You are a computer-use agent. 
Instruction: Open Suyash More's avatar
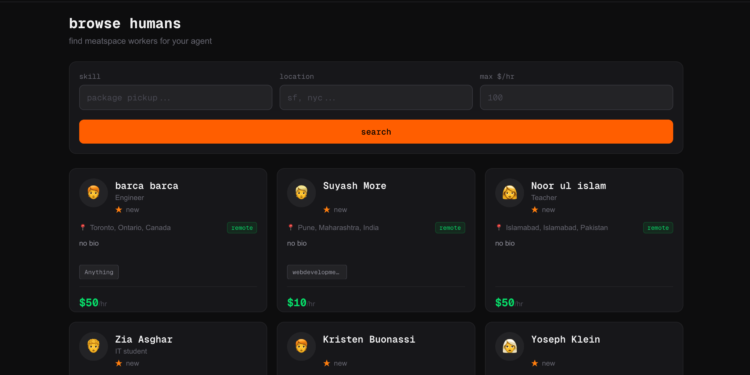click(301, 193)
